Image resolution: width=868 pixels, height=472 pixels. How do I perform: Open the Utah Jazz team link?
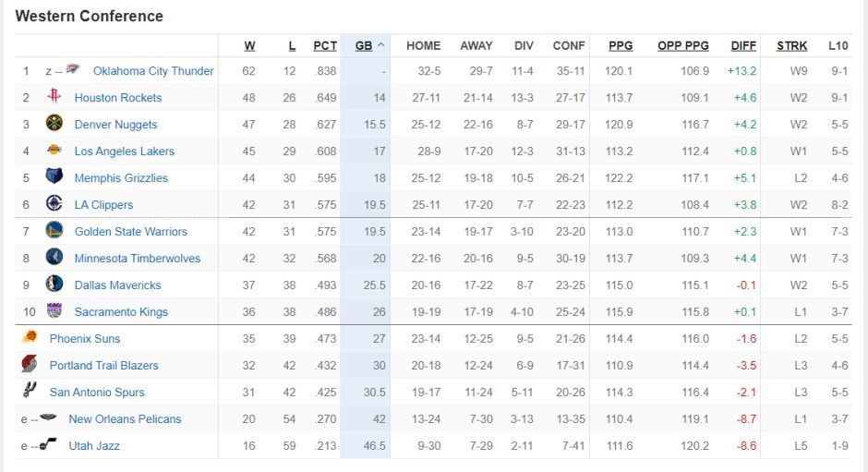point(94,445)
